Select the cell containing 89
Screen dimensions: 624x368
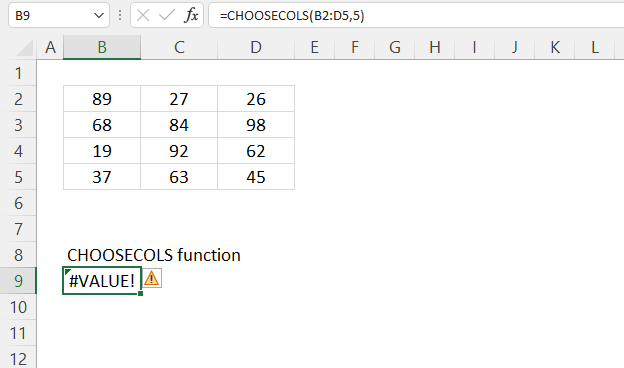point(102,99)
